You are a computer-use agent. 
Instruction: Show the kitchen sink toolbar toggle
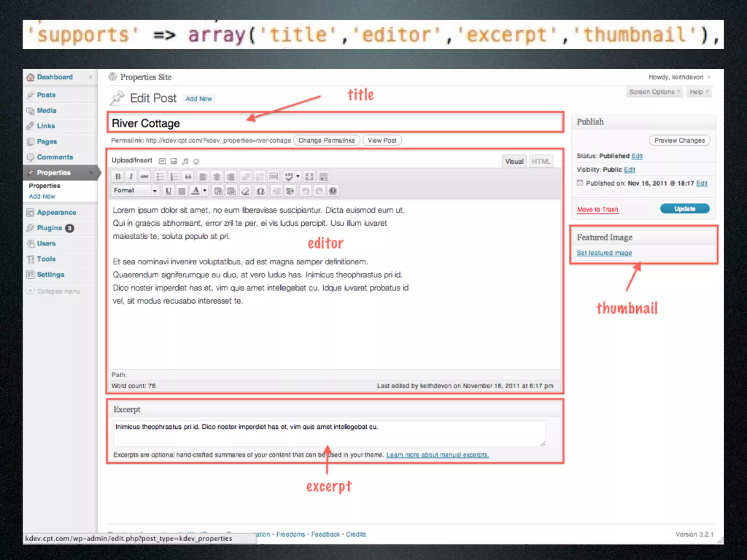tap(323, 177)
